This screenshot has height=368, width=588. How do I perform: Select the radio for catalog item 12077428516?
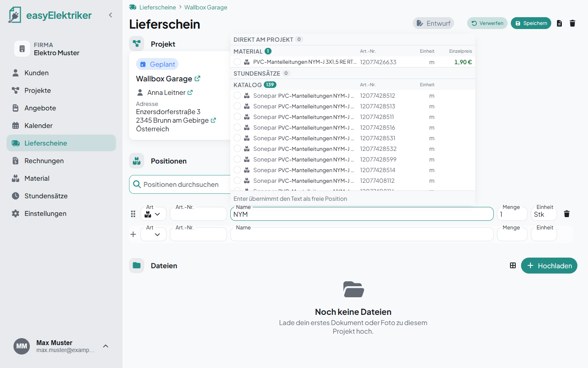[237, 127]
